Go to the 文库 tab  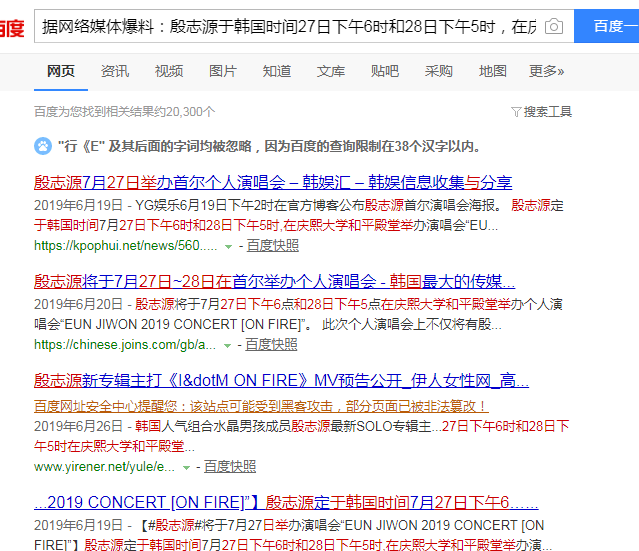[331, 71]
